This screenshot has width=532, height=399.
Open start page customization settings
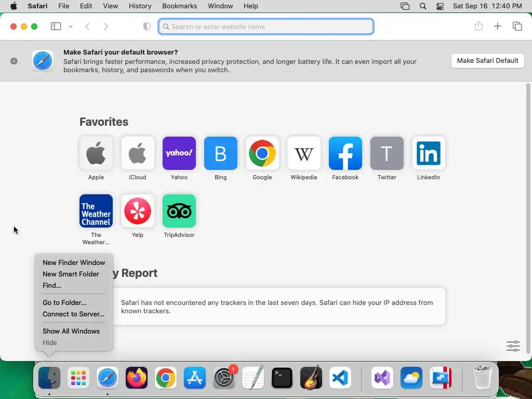(513, 346)
